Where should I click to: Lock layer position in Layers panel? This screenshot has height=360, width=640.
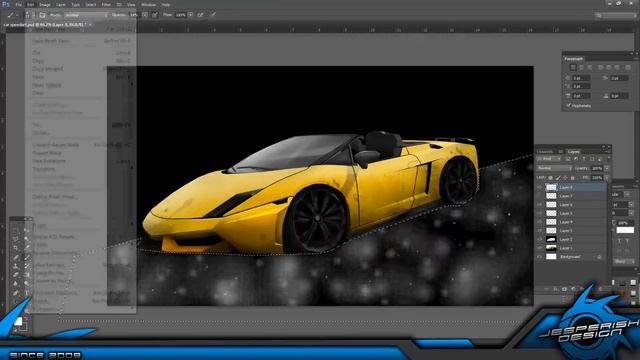pos(565,178)
